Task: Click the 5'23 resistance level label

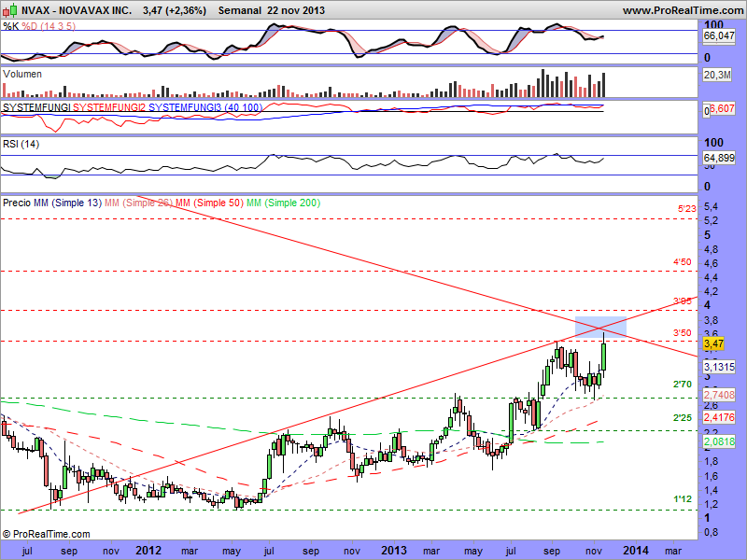Action: [686, 208]
